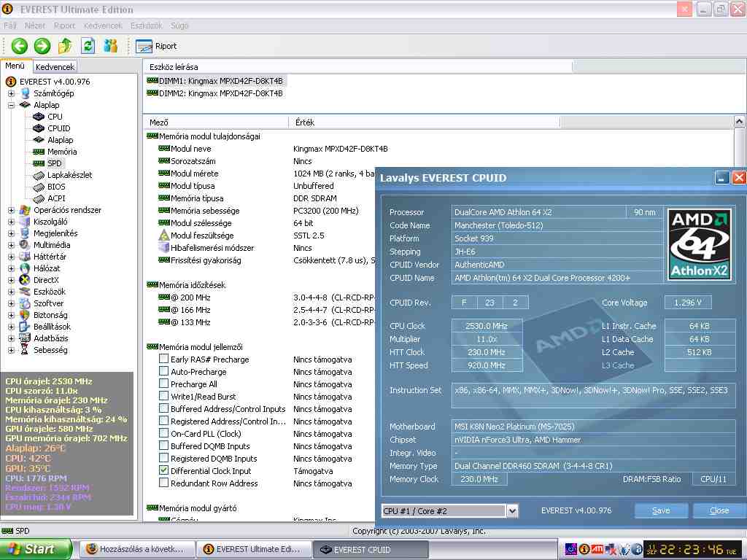This screenshot has width=747, height=560.
Task: Select DIMM2 Kingmax module in device list
Action: click(x=220, y=93)
